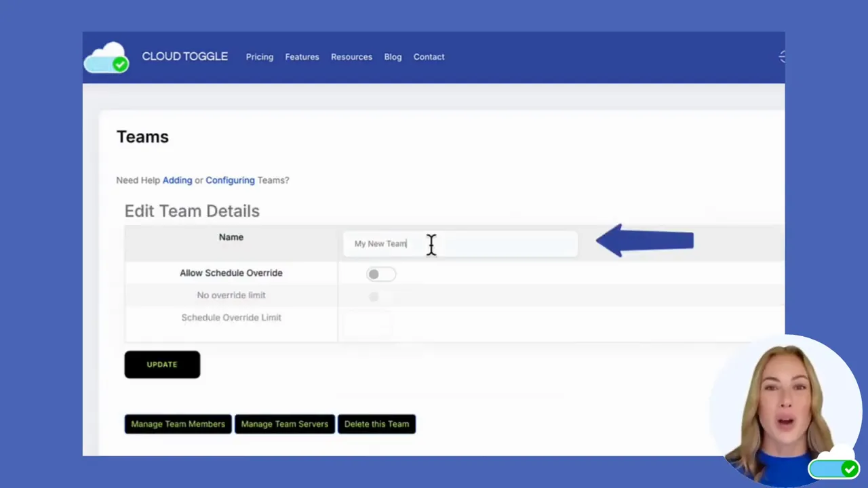Go to the Blog page
Image resolution: width=868 pixels, height=488 pixels.
pos(393,56)
